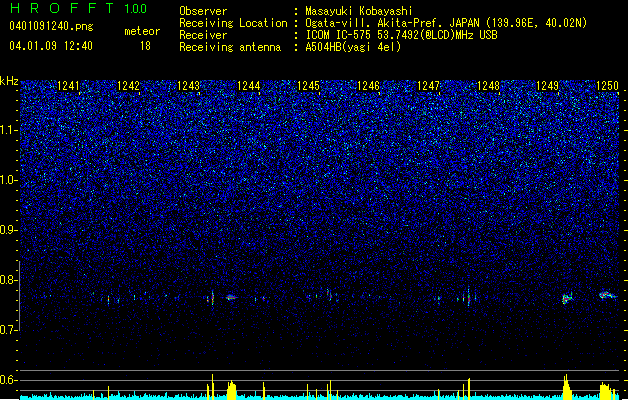Click time marker 1246
The image size is (629, 400).
pos(368,86)
